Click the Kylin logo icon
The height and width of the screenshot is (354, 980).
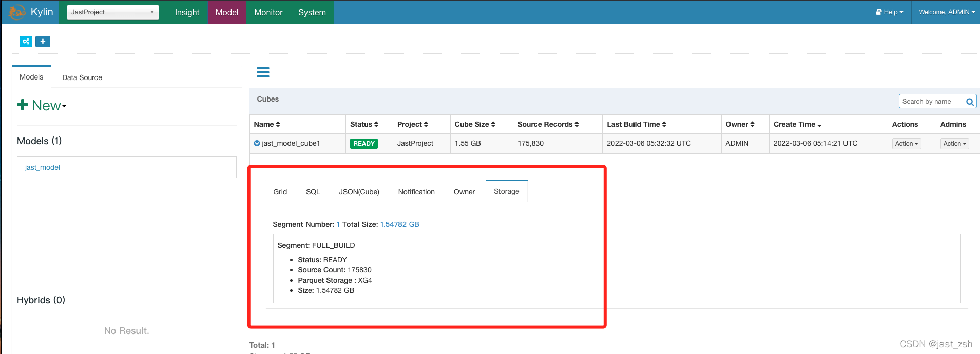point(17,11)
